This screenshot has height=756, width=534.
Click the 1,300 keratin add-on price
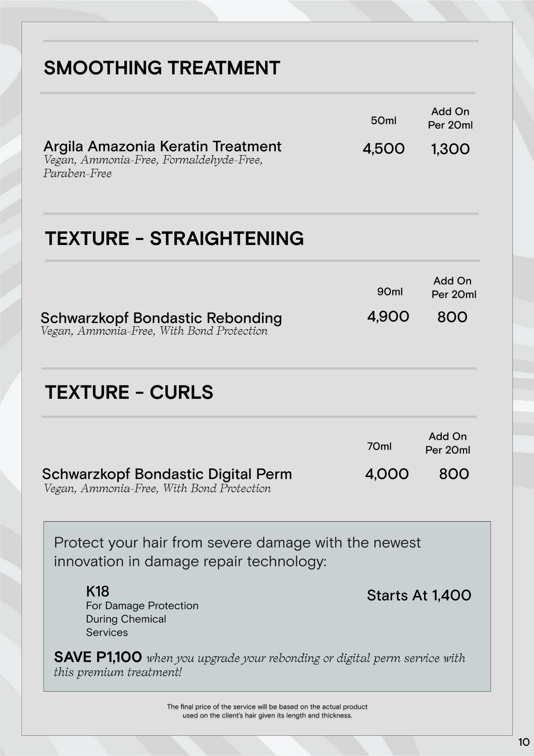coord(450,149)
